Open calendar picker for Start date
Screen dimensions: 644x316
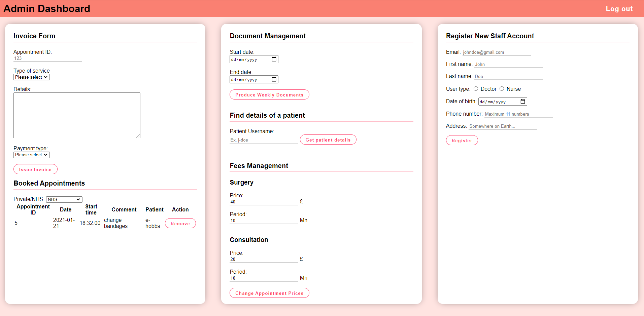point(274,60)
